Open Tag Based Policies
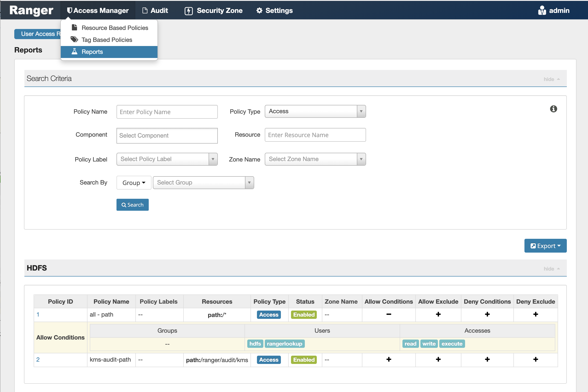The height and width of the screenshot is (392, 588). [107, 40]
